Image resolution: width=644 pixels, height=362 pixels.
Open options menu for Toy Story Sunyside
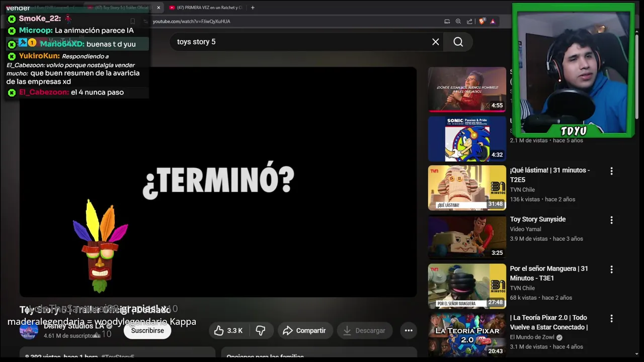tap(611, 220)
